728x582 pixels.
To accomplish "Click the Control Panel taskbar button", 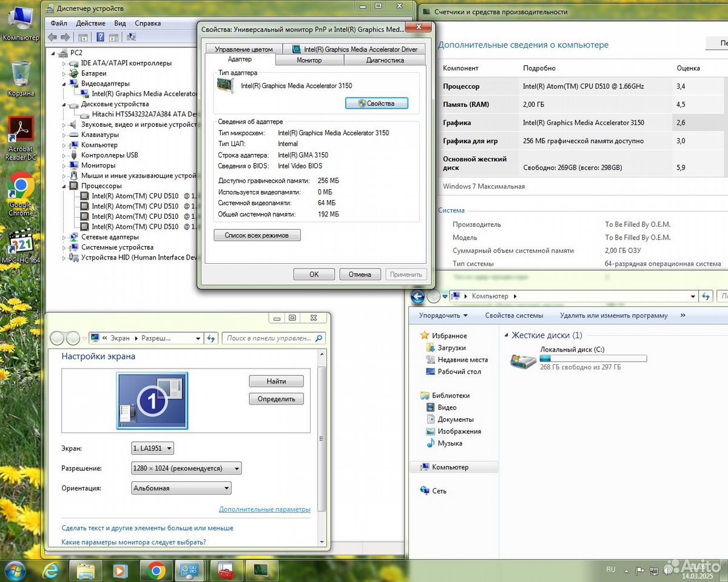I will [191, 570].
